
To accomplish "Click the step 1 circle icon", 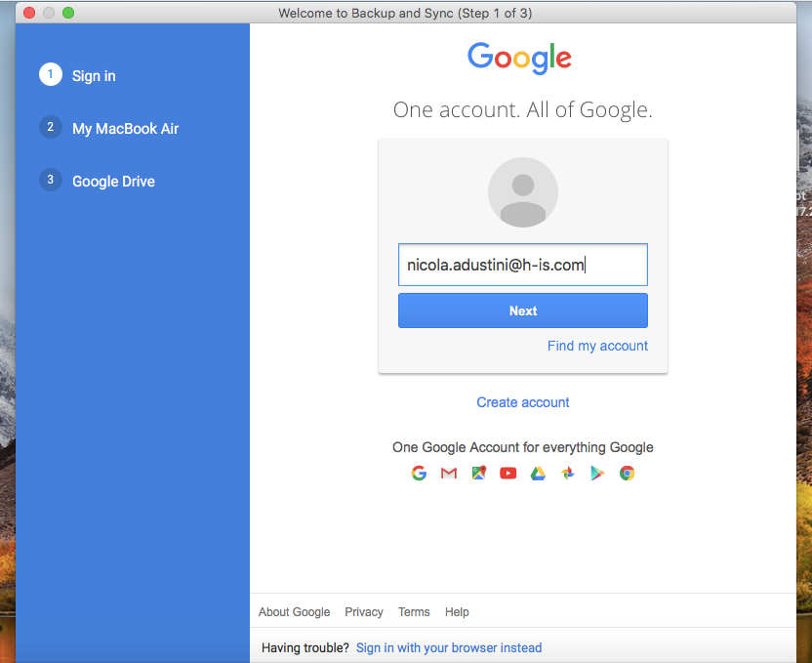I will click(x=51, y=74).
